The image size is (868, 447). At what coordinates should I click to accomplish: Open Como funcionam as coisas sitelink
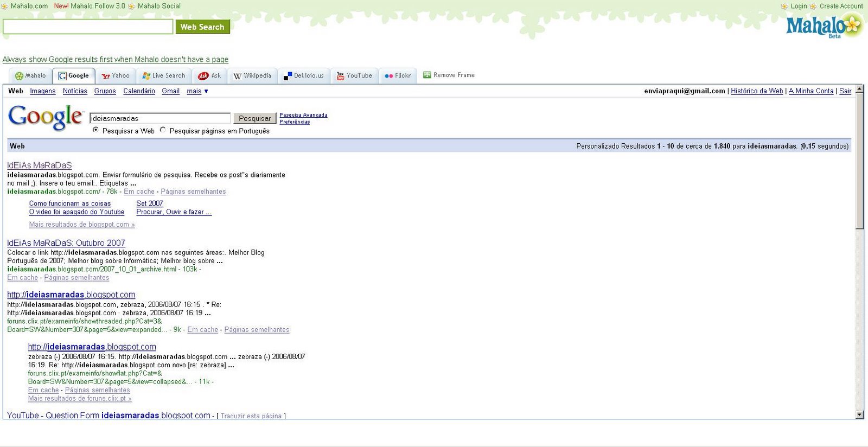(70, 204)
